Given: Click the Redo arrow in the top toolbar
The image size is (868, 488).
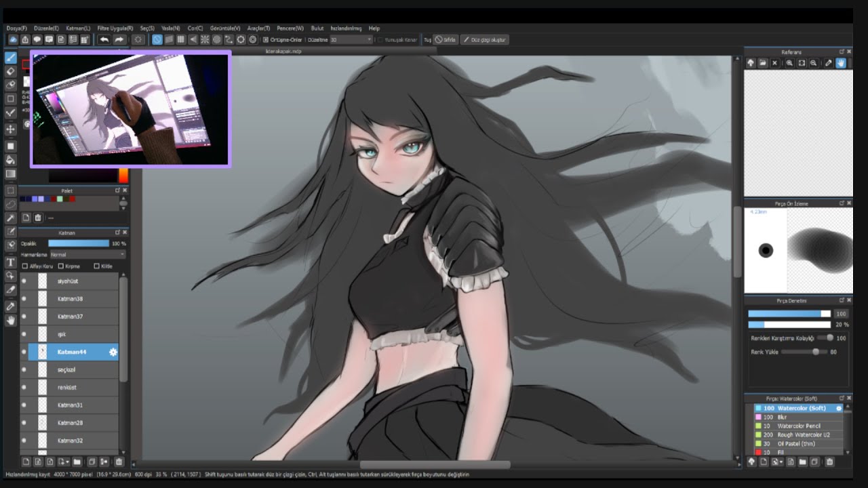Looking at the screenshot, I should tap(119, 39).
